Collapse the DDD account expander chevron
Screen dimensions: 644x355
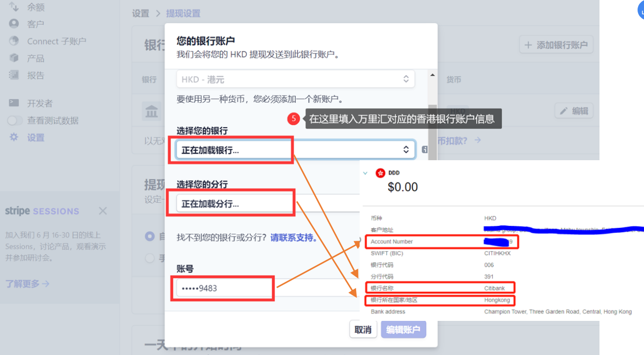[x=366, y=173]
